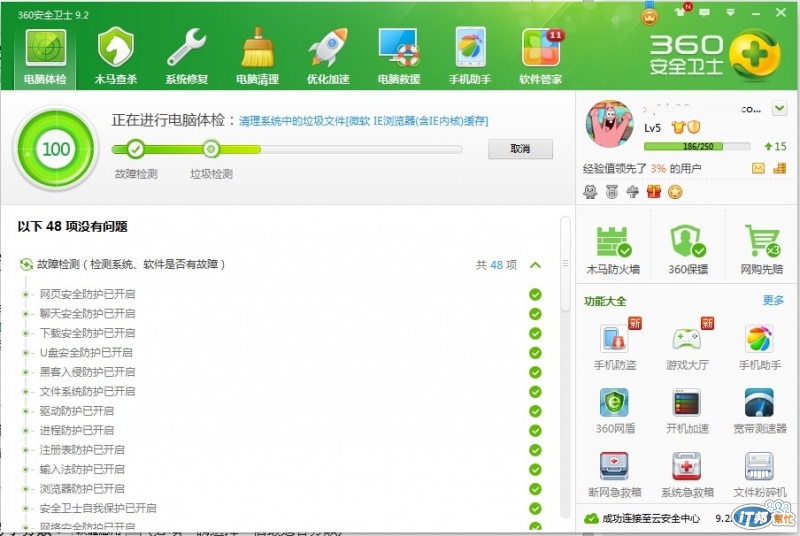Click 更多 link in 功能大全
This screenshot has height=536, width=800.
coord(773,300)
